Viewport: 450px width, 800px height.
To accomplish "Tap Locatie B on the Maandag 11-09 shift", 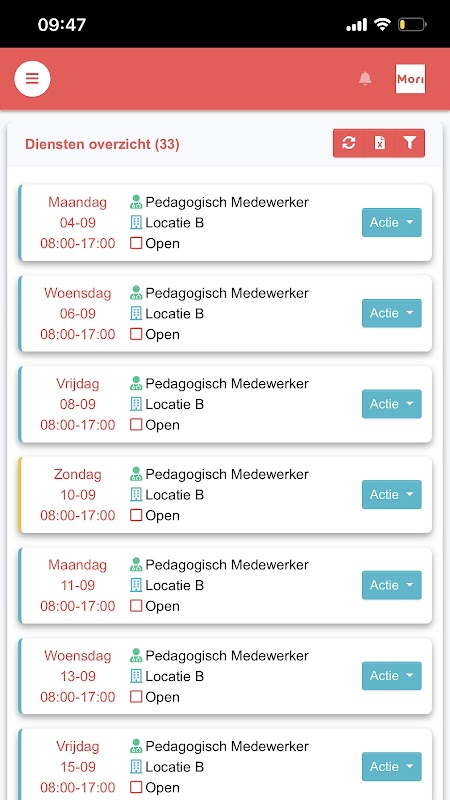I will point(174,585).
